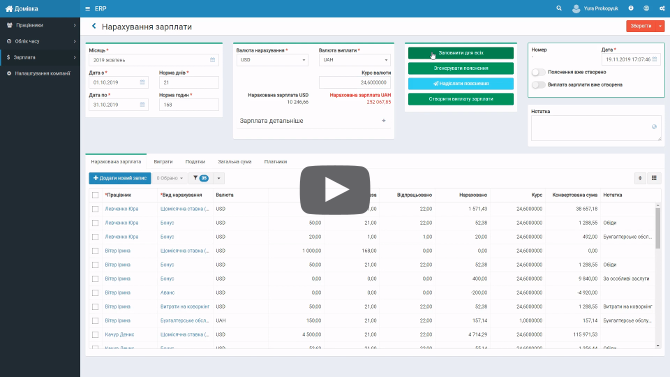This screenshot has width=670, height=377.
Task: Open calendar icon in Дата по field
Action: [142, 104]
